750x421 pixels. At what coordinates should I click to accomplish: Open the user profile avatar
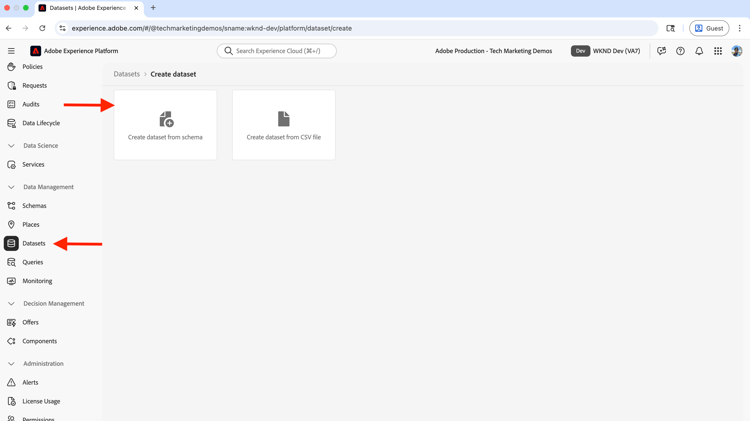tap(737, 51)
